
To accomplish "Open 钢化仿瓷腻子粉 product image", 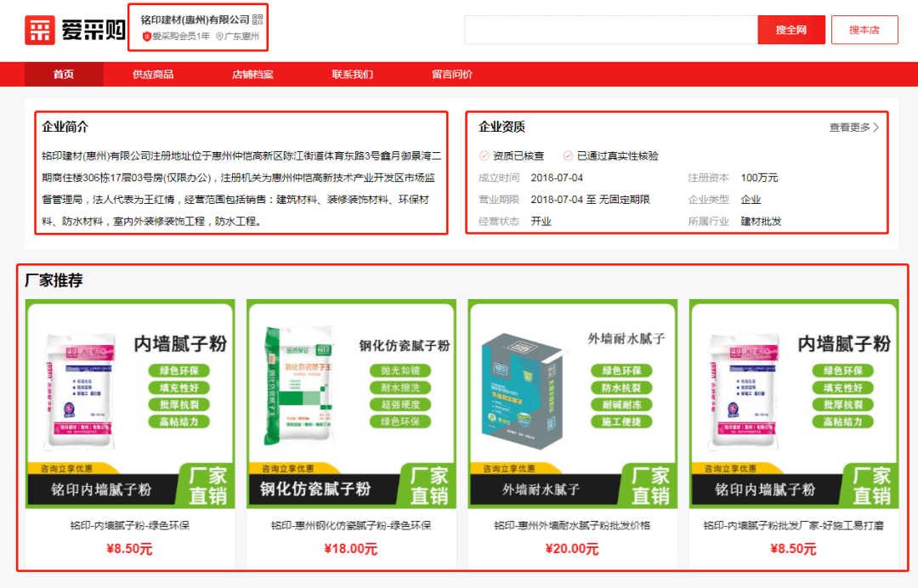I will [x=351, y=404].
